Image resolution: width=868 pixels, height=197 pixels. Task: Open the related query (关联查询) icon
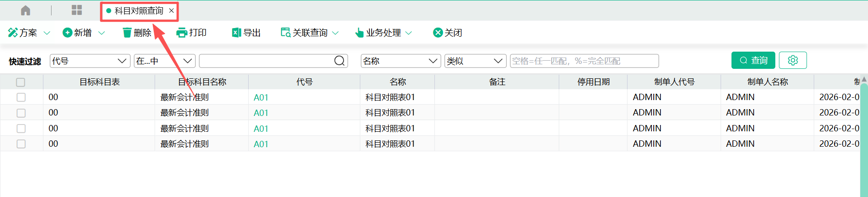pos(286,33)
